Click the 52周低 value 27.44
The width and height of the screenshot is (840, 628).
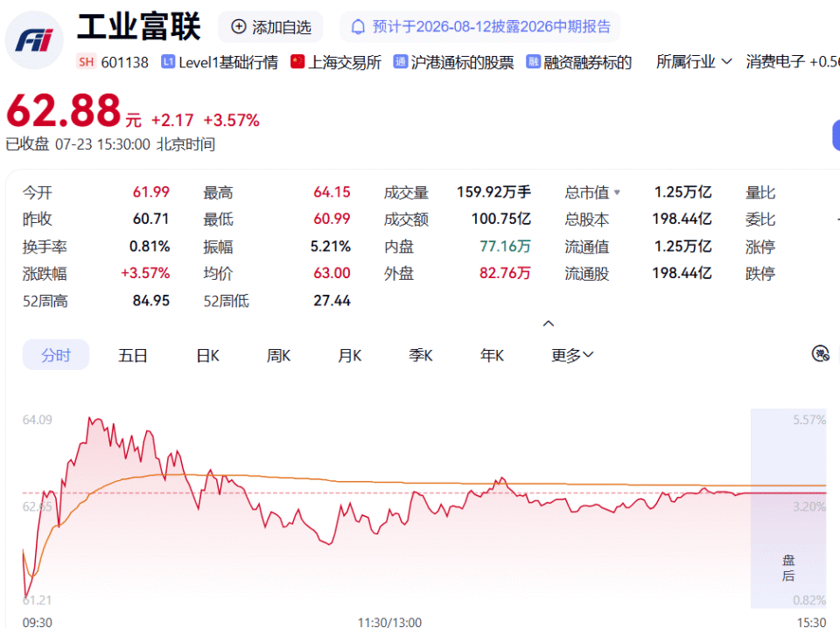(x=332, y=300)
